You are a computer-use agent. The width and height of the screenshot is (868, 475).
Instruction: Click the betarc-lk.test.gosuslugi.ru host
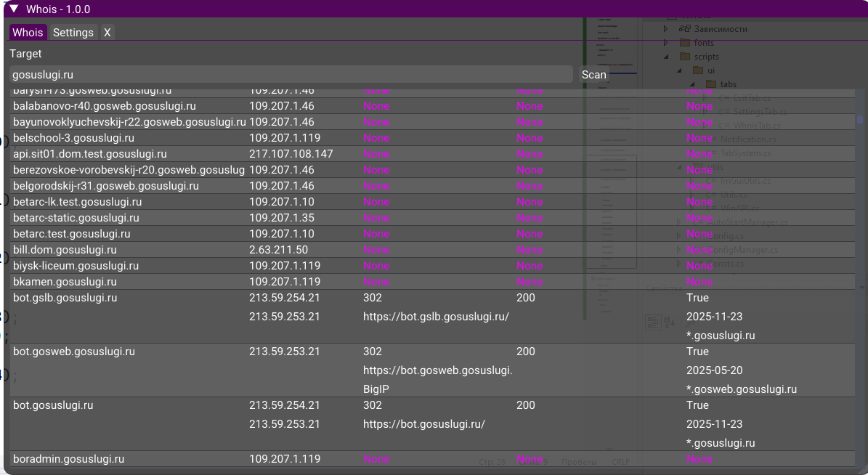point(78,202)
